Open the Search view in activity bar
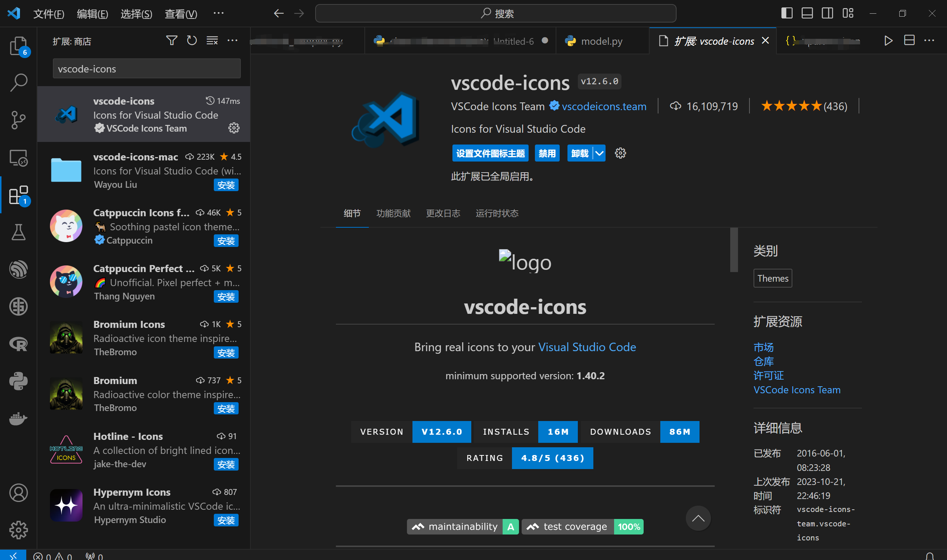947x560 pixels. pyautogui.click(x=18, y=83)
